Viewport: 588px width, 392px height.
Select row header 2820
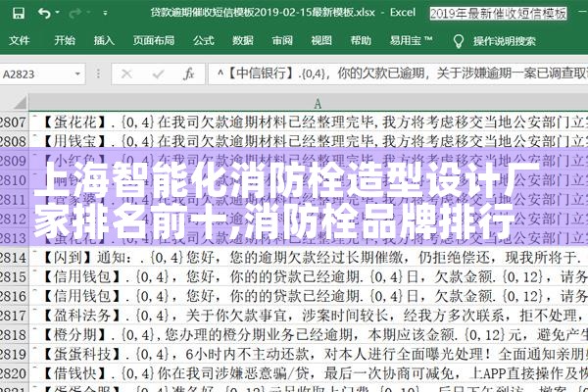[14, 373]
